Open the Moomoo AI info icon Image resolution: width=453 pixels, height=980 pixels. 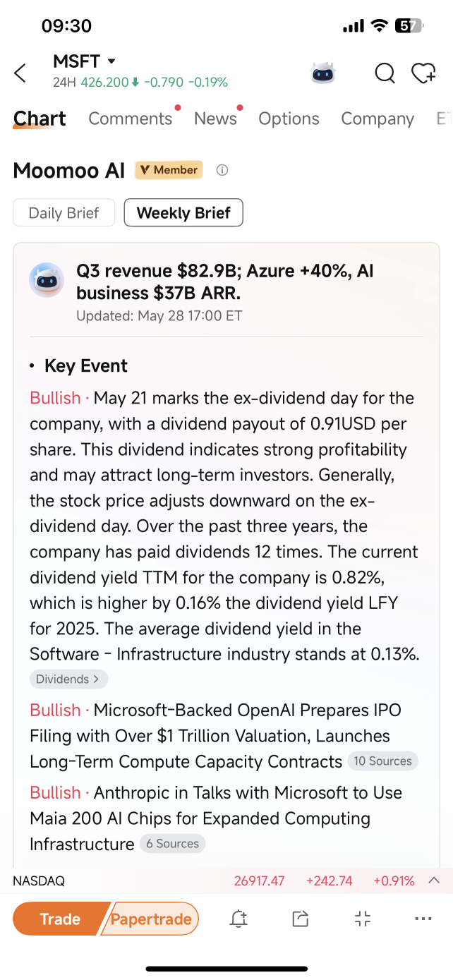tap(222, 170)
